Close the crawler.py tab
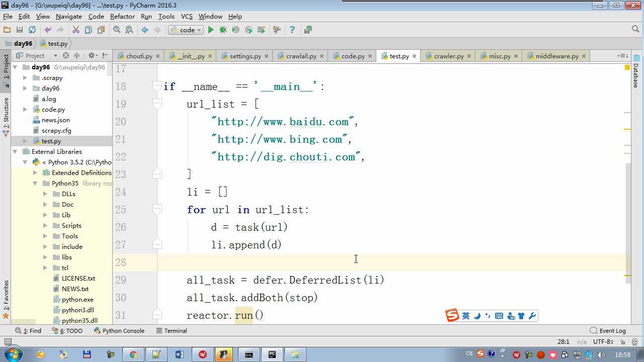This screenshot has width=644, height=362. click(469, 56)
